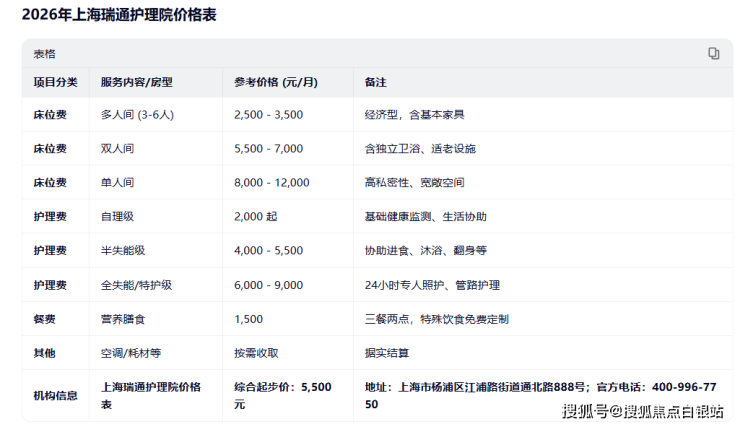The height and width of the screenshot is (427, 740).
Task: Select the 空调/耗材等 cell
Action: click(x=131, y=353)
